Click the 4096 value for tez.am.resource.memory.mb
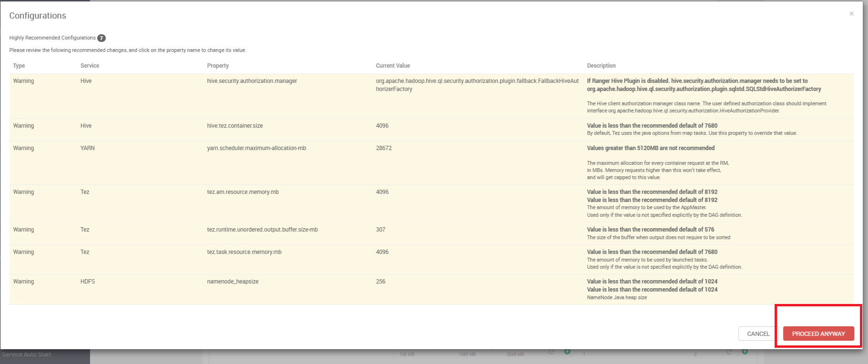 click(382, 192)
